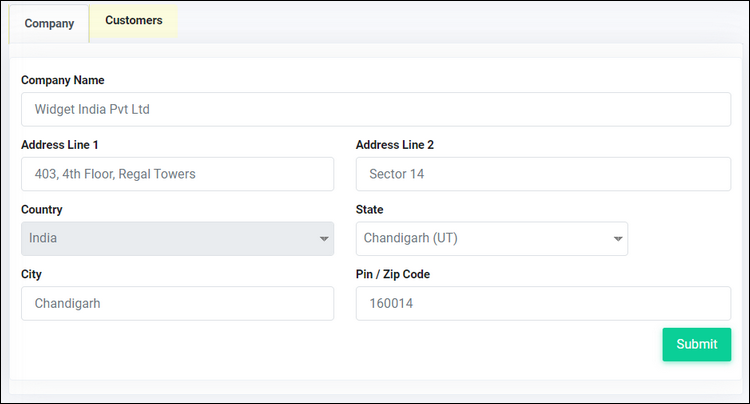Image resolution: width=750 pixels, height=404 pixels.
Task: Click the empty space below the City field
Action: tap(177, 349)
